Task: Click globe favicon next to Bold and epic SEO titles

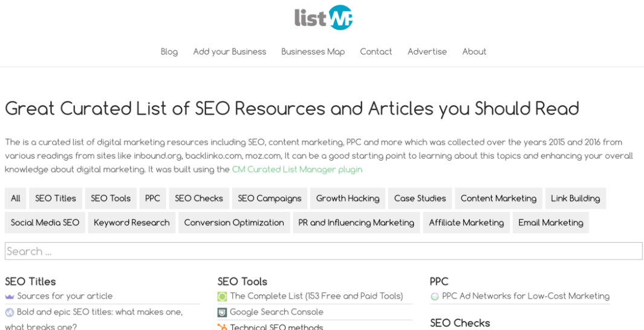Action: (10, 312)
